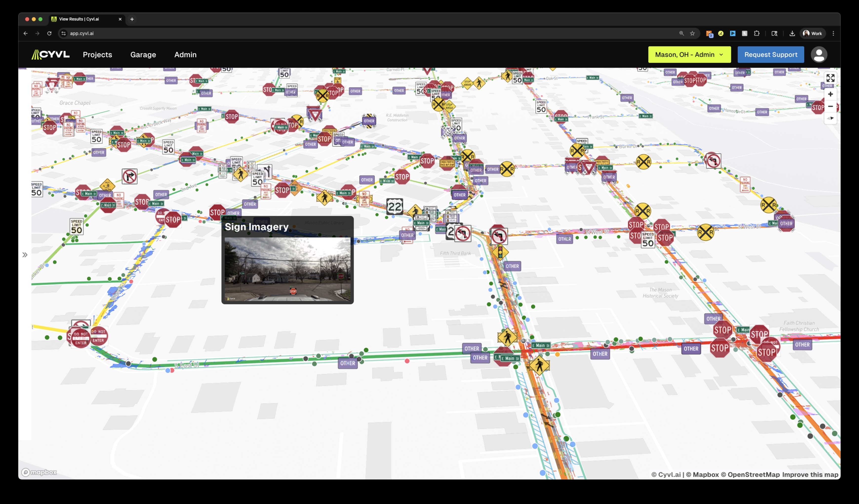Viewport: 859px width, 504px height.
Task: Toggle the map fullscreen button
Action: [830, 78]
